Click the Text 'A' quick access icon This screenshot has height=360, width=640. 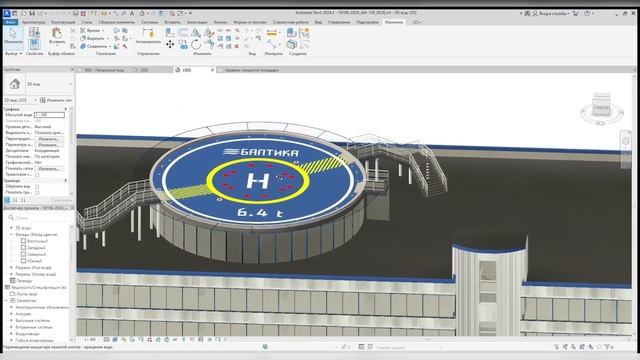[132, 13]
